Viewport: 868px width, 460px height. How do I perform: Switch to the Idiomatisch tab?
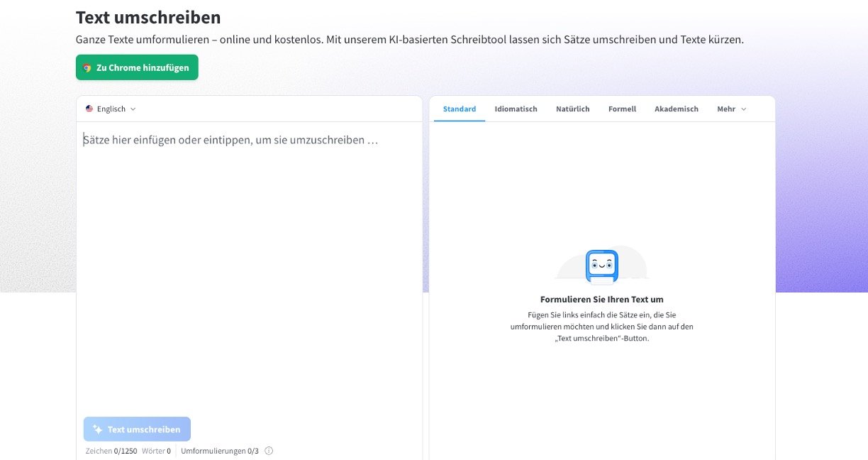coord(516,109)
